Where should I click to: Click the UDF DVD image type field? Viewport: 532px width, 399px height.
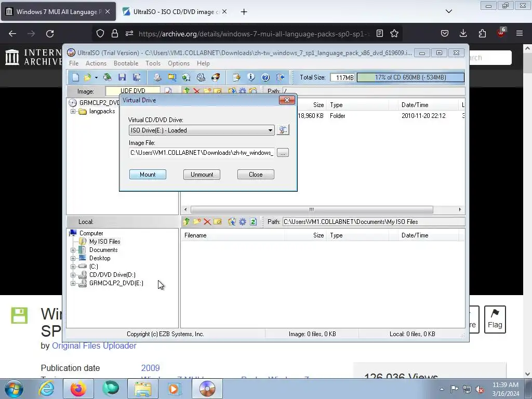pos(132,91)
